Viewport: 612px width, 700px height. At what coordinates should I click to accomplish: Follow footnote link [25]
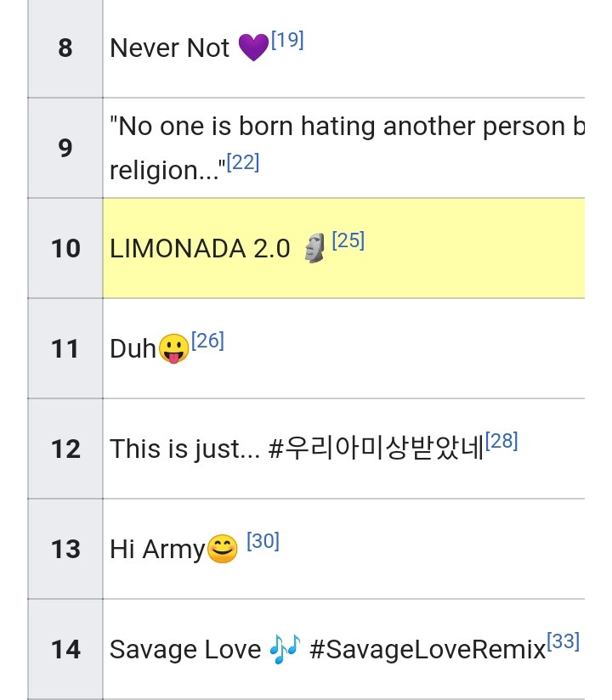[x=348, y=240]
